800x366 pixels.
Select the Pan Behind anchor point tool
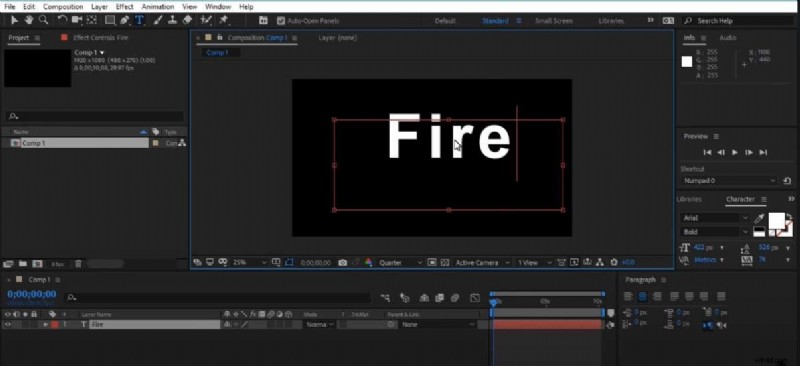[92, 20]
